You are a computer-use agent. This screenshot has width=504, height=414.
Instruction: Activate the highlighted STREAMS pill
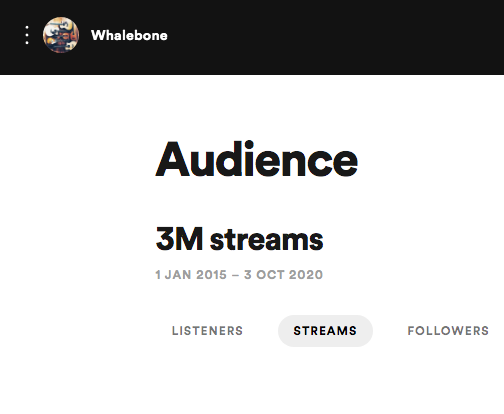tap(325, 331)
